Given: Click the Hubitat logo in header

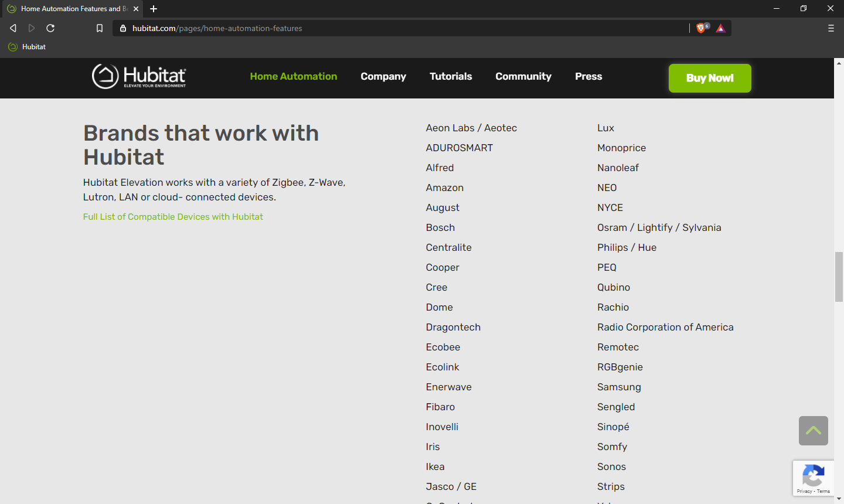Looking at the screenshot, I should click(139, 77).
